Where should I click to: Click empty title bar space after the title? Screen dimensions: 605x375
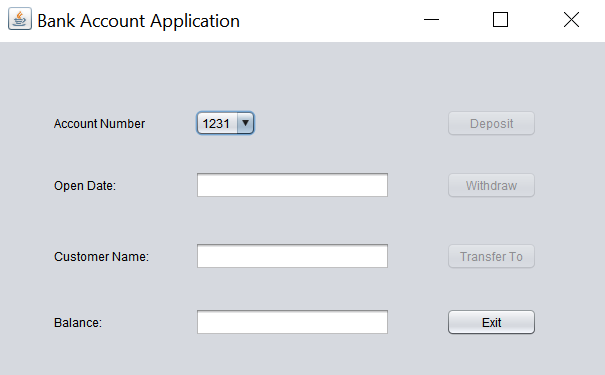click(328, 20)
